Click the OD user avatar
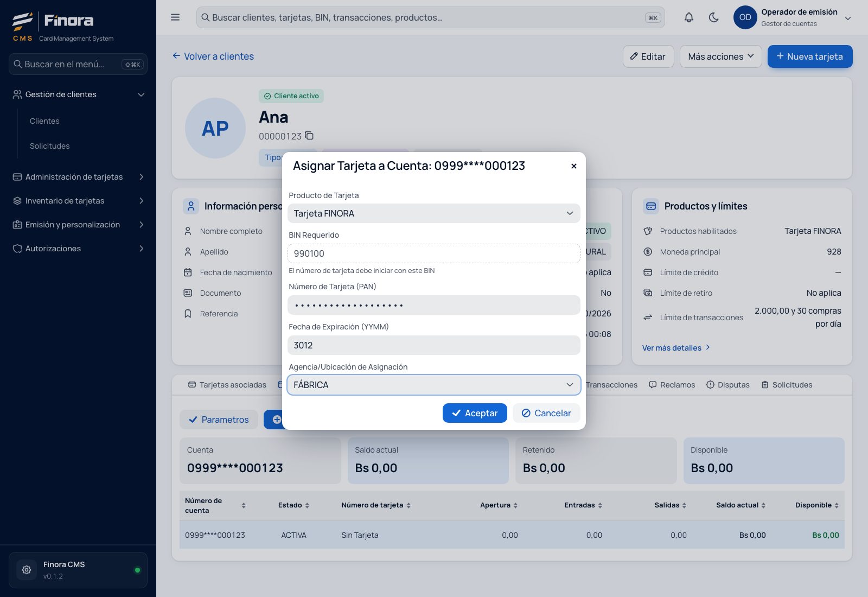Image resolution: width=868 pixels, height=597 pixels. pos(745,17)
